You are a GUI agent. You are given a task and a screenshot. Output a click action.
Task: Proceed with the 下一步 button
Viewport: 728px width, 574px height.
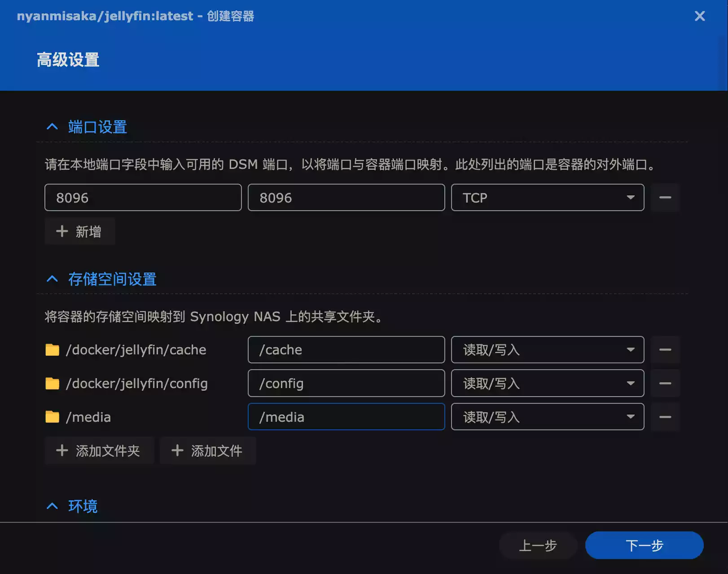[645, 545]
